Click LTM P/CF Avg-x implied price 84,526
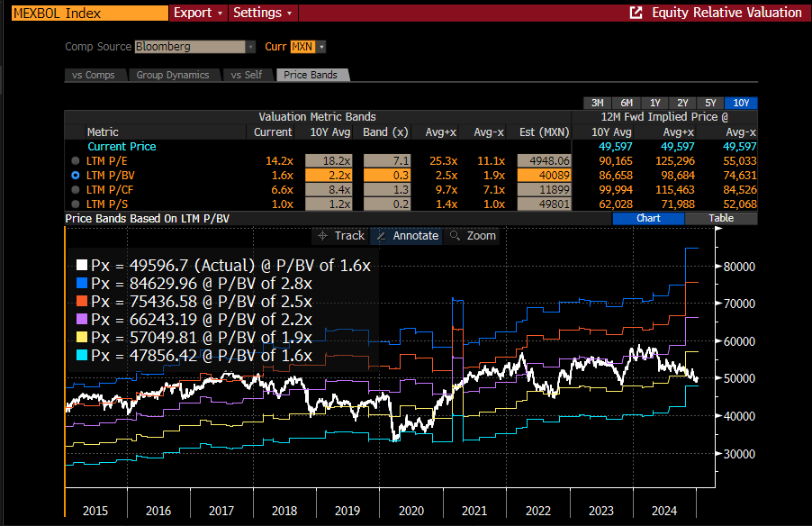Viewport: 812px width, 526px height. [739, 190]
